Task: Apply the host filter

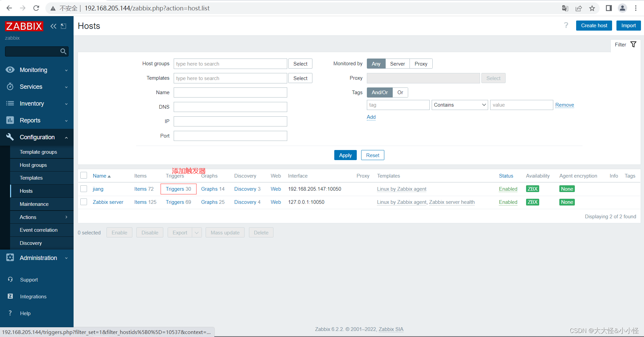Action: [345, 155]
